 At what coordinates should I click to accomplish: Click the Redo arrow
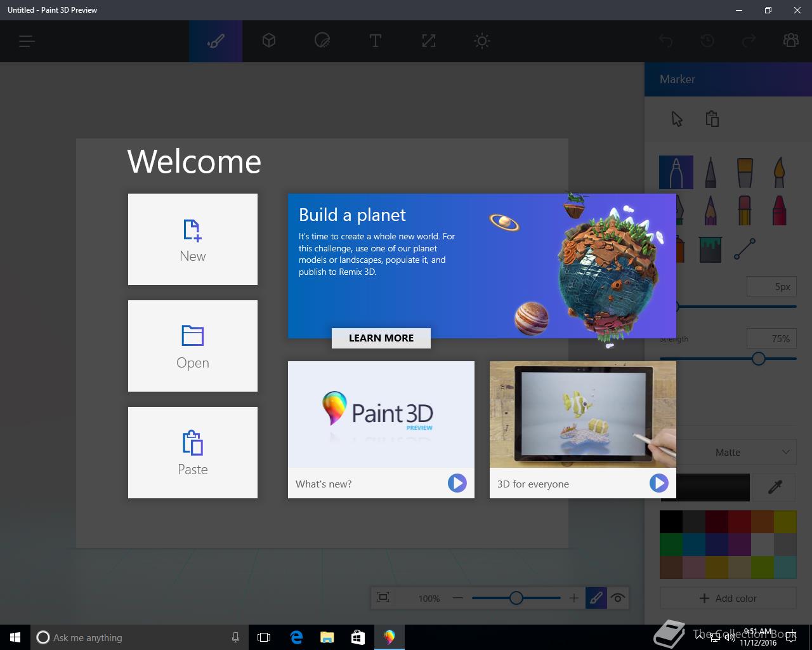pyautogui.click(x=749, y=41)
